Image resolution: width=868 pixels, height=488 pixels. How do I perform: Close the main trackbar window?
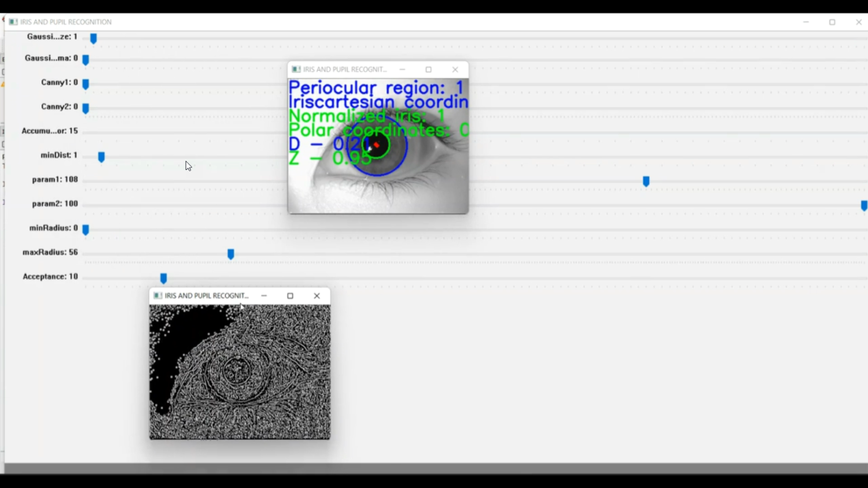click(x=859, y=22)
